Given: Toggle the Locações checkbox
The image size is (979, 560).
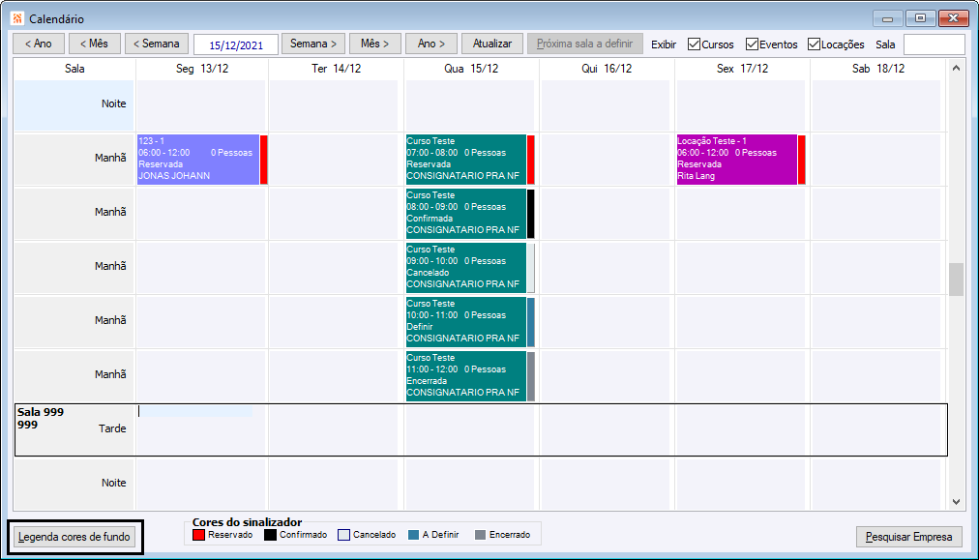Looking at the screenshot, I should (x=814, y=44).
